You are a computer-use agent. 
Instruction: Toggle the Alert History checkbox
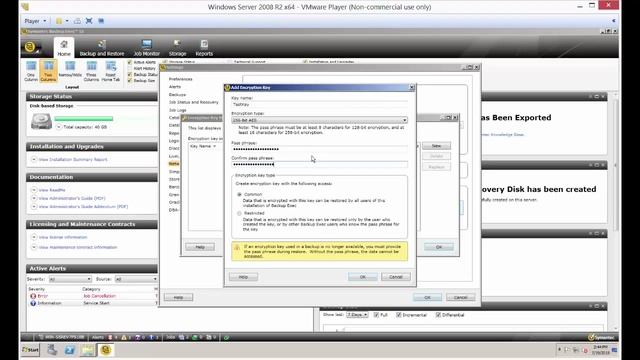pyautogui.click(x=130, y=68)
